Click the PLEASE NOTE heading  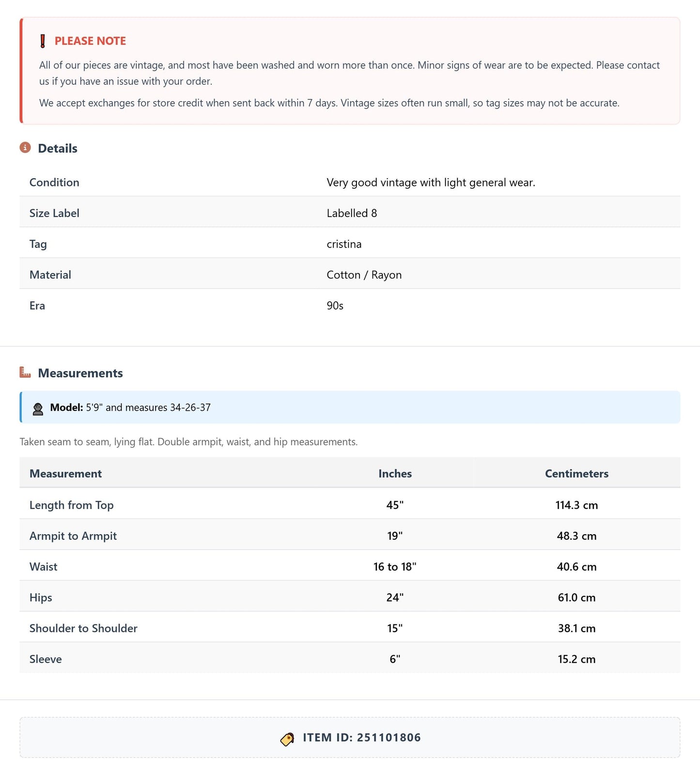coord(90,41)
